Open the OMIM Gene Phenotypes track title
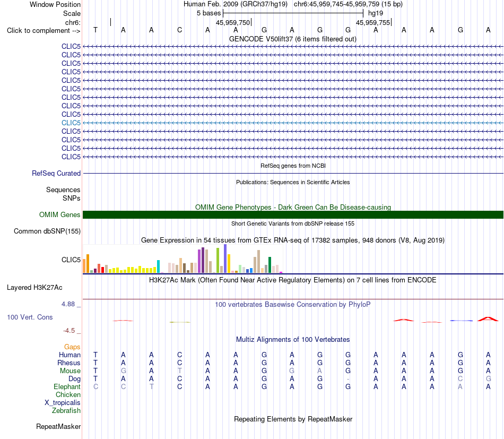 (293, 207)
